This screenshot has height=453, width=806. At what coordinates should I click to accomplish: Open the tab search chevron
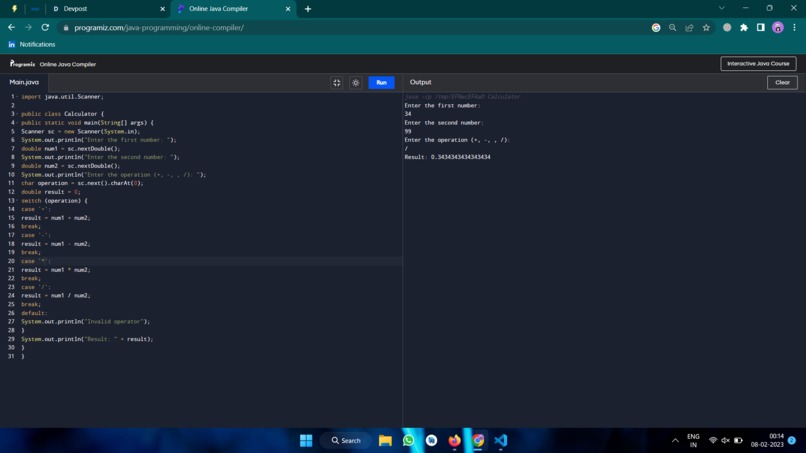click(722, 8)
